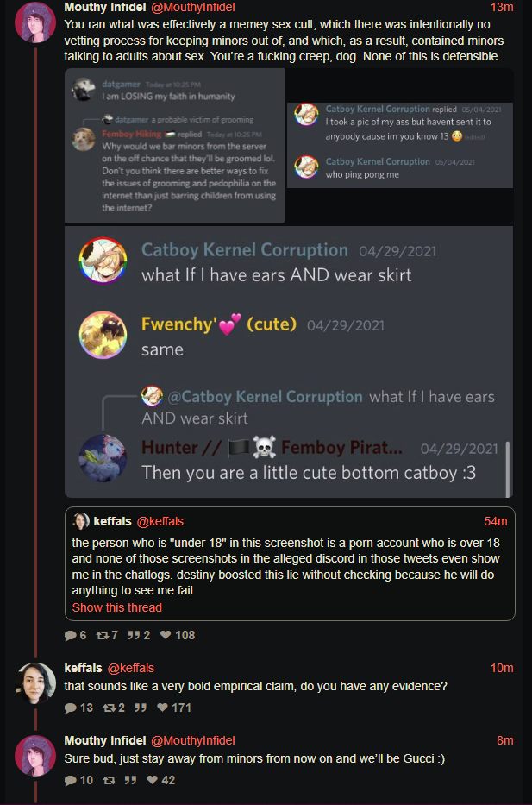Image resolution: width=532 pixels, height=805 pixels.
Task: Open the large Catboy Kernel Corruption chat screenshot
Action: pyautogui.click(x=289, y=362)
